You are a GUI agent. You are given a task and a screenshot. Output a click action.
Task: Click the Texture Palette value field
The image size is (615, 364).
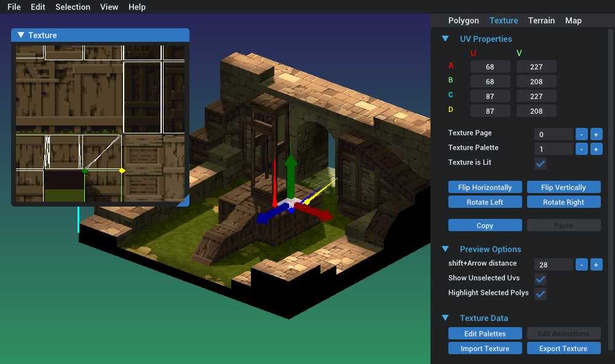(x=553, y=149)
